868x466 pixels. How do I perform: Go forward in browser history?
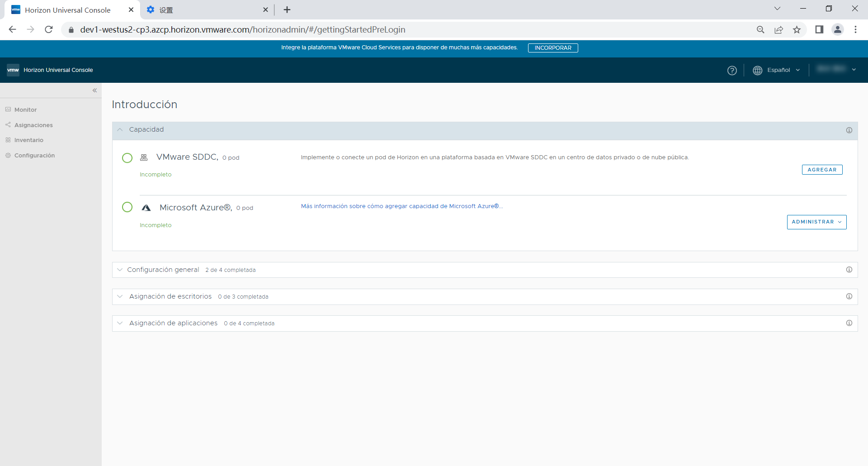coord(30,29)
